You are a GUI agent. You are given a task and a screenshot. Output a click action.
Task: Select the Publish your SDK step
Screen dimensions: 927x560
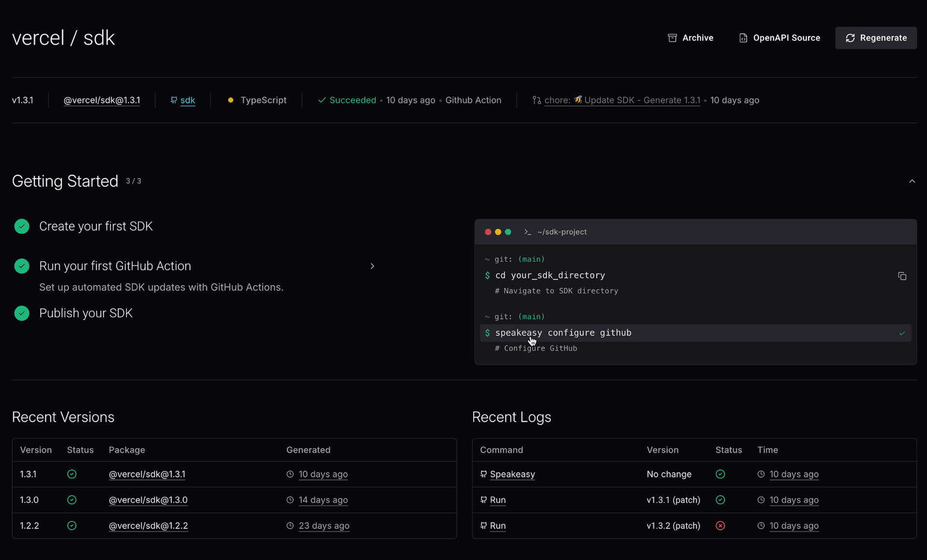click(86, 313)
